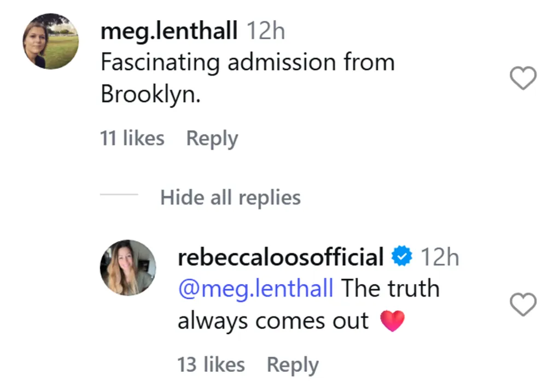
Task: Open meg.lenthall's profile picture
Action: [x=50, y=41]
